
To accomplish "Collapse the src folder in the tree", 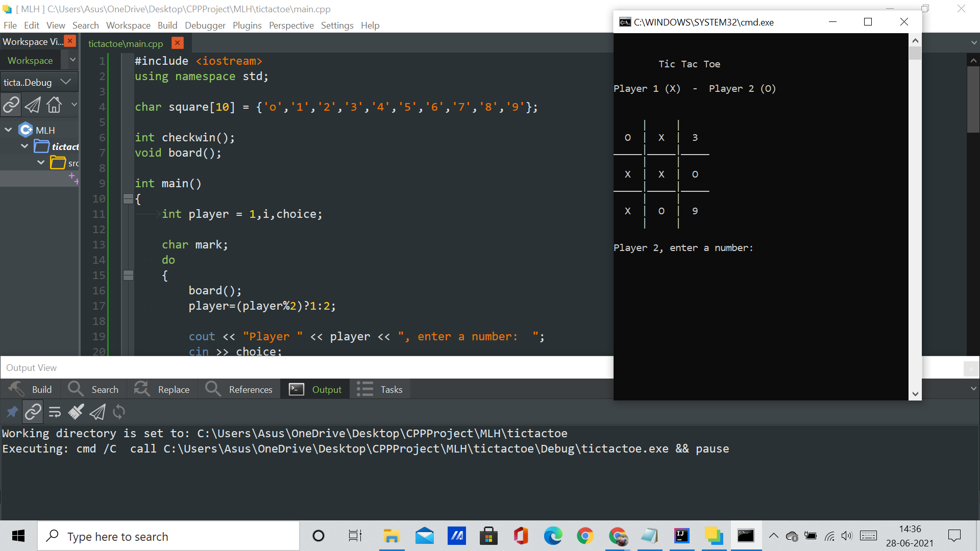I will 41,163.
